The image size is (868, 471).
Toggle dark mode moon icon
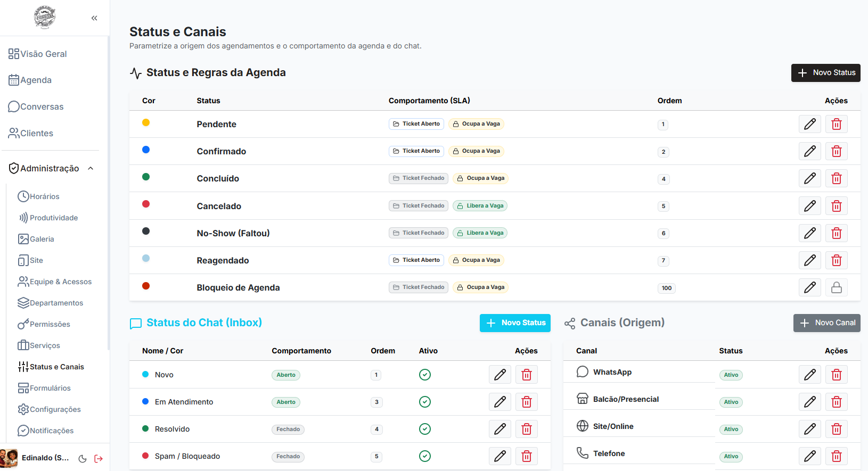point(83,458)
